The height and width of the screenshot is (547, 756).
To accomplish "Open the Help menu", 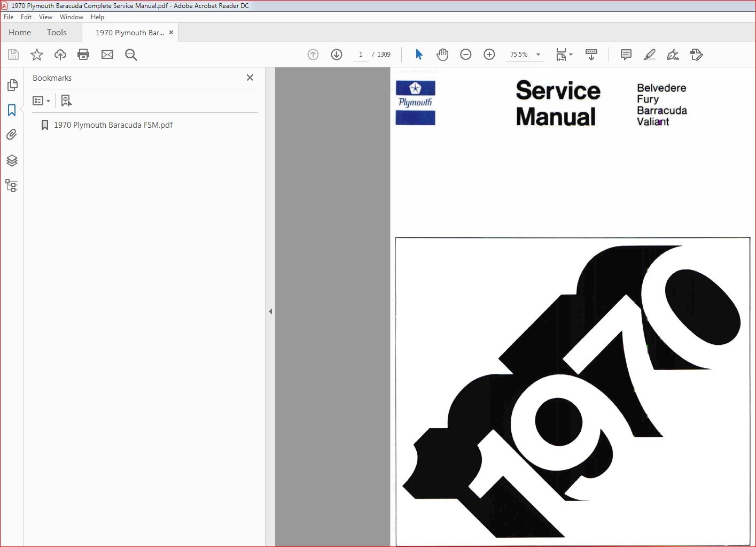I will point(97,17).
